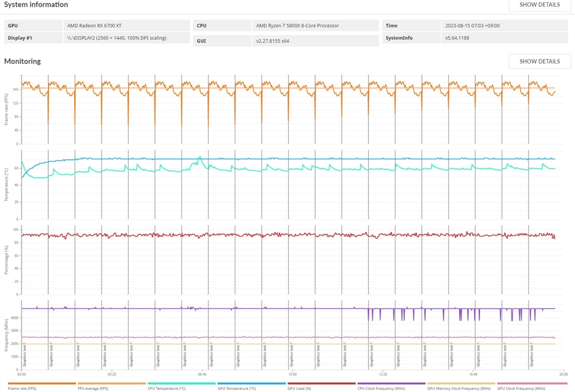Screen dimensions: 575x392
Task: Hide CPU Clock Frequency (MHz) series
Action: (x=381, y=388)
